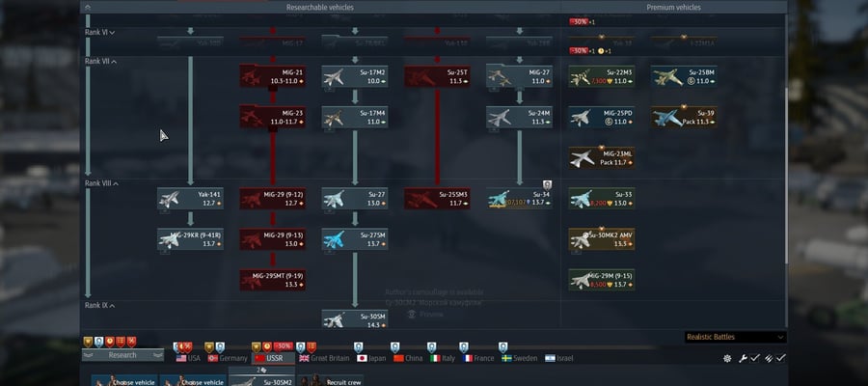868x386 pixels.
Task: Select the MiG-29 (9-12) card
Action: (x=272, y=198)
